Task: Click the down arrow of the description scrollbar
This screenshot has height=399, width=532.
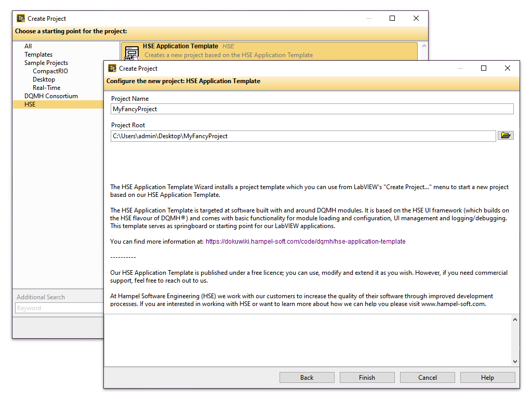Action: 515,361
